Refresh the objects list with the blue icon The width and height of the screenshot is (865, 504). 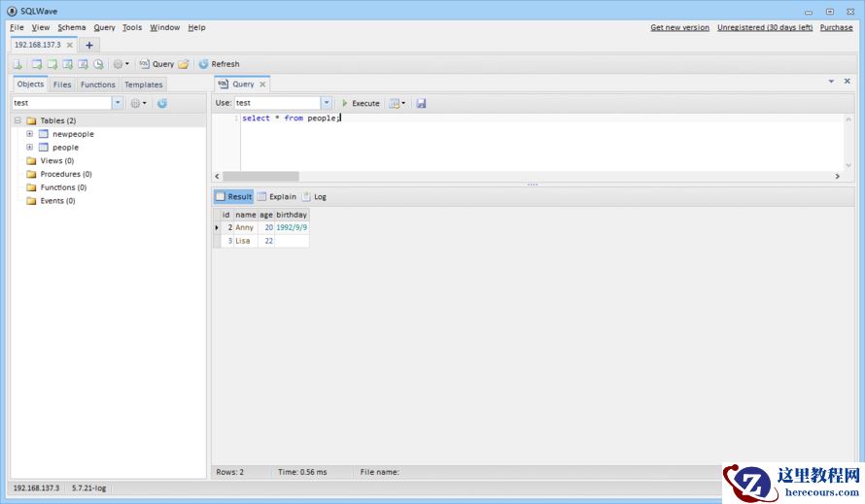click(162, 103)
